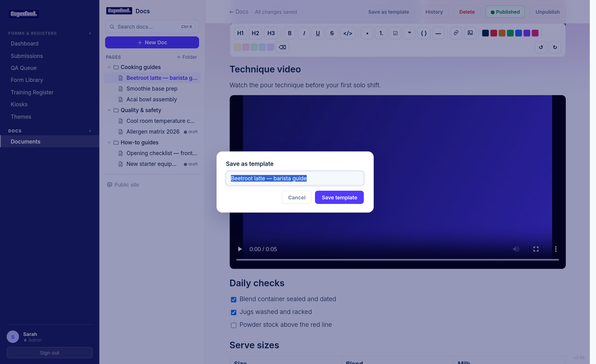Open Smoothie base prep page
596x364 pixels.
tap(152, 89)
